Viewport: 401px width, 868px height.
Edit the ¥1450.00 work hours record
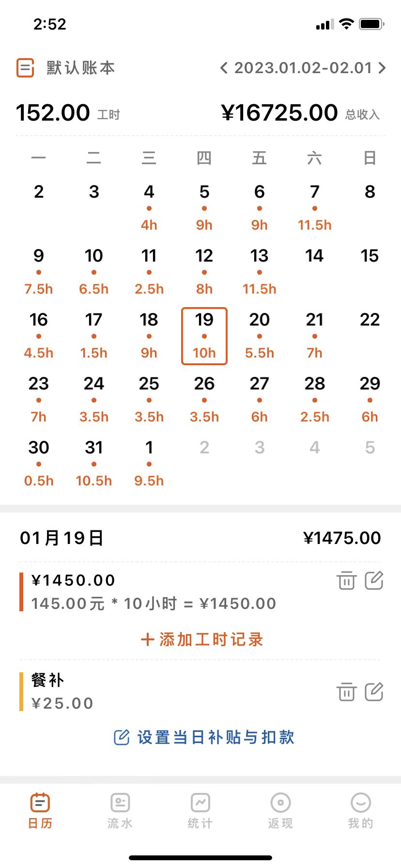(x=374, y=580)
